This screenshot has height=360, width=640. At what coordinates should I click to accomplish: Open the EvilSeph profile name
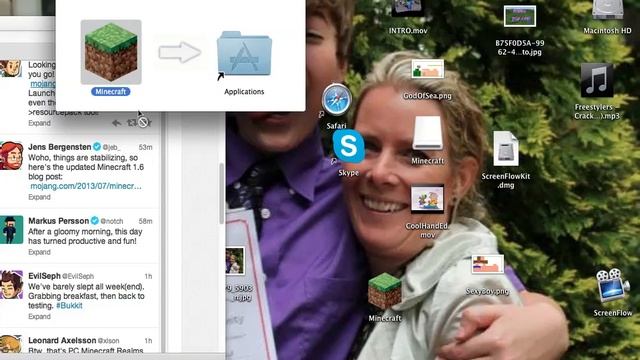[x=44, y=276]
